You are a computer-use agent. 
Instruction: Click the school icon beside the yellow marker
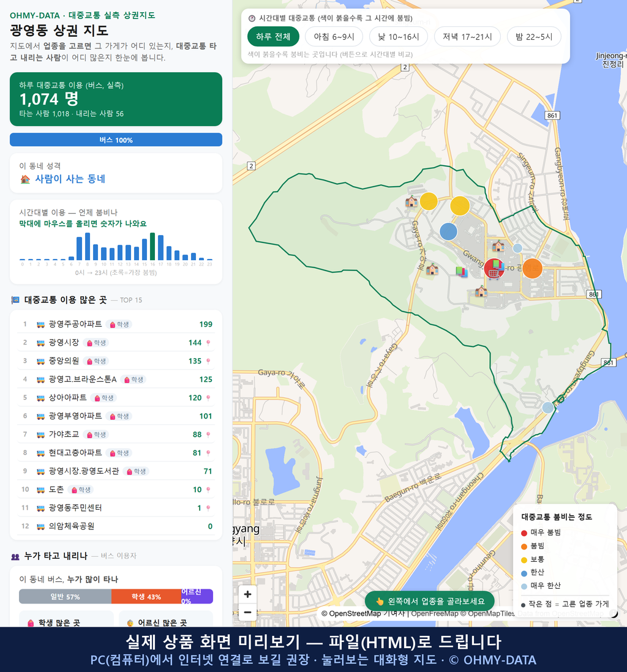pyautogui.click(x=411, y=201)
